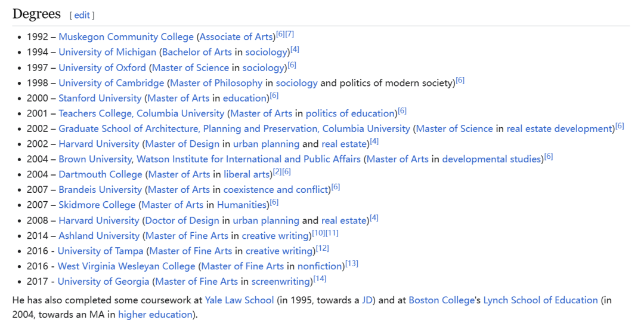Open the Doctor of Design link
The height and width of the screenshot is (323, 644).
(x=182, y=220)
